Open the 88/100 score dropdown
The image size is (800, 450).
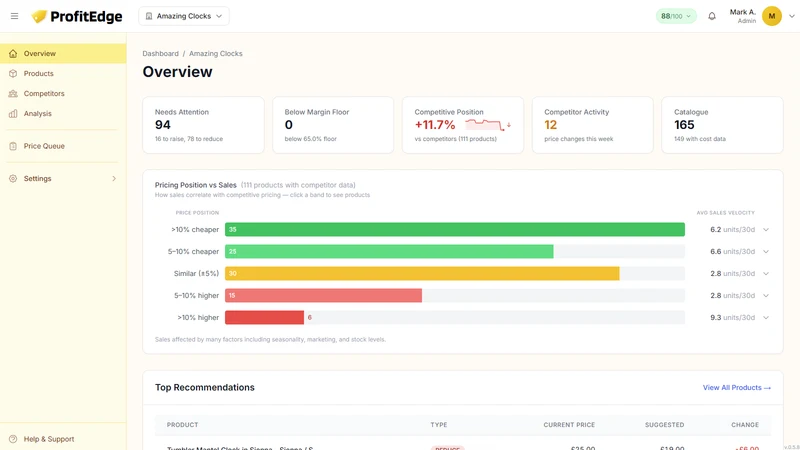(676, 16)
